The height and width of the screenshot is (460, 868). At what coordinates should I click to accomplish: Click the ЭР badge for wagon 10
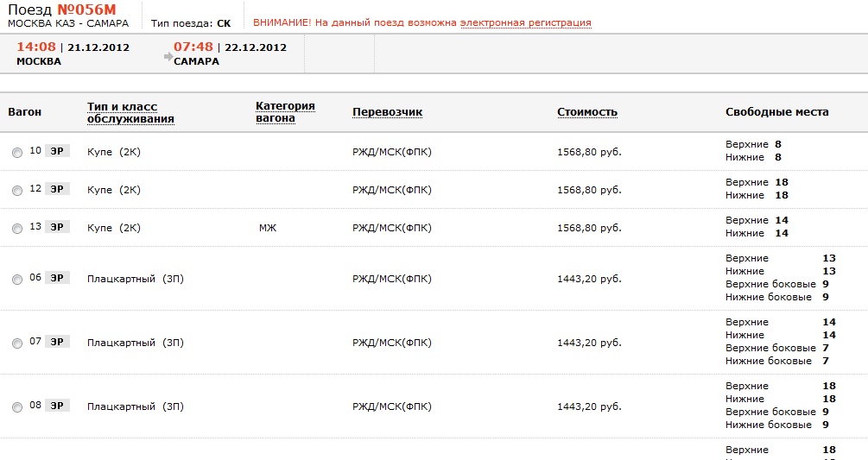[57, 151]
